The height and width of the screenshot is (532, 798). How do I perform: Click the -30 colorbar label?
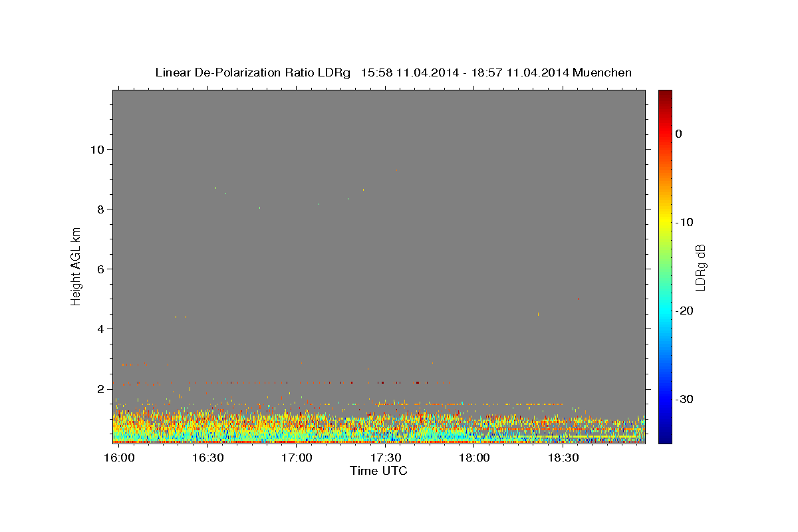pyautogui.click(x=685, y=399)
